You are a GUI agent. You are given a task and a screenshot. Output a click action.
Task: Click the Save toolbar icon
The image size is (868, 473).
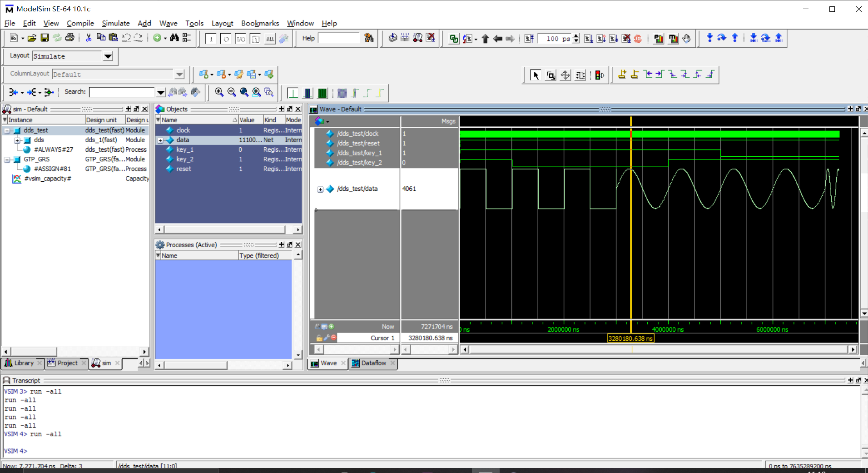pyautogui.click(x=44, y=38)
